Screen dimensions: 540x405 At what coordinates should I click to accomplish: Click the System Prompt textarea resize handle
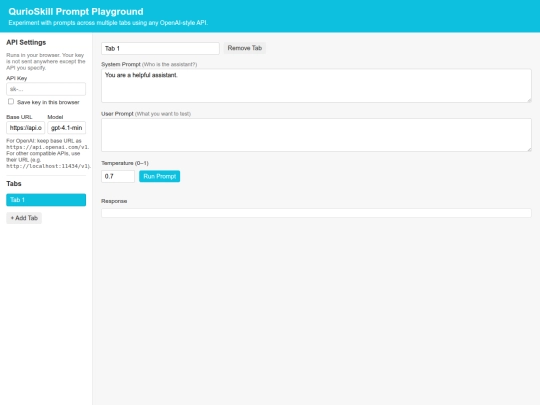click(x=529, y=100)
